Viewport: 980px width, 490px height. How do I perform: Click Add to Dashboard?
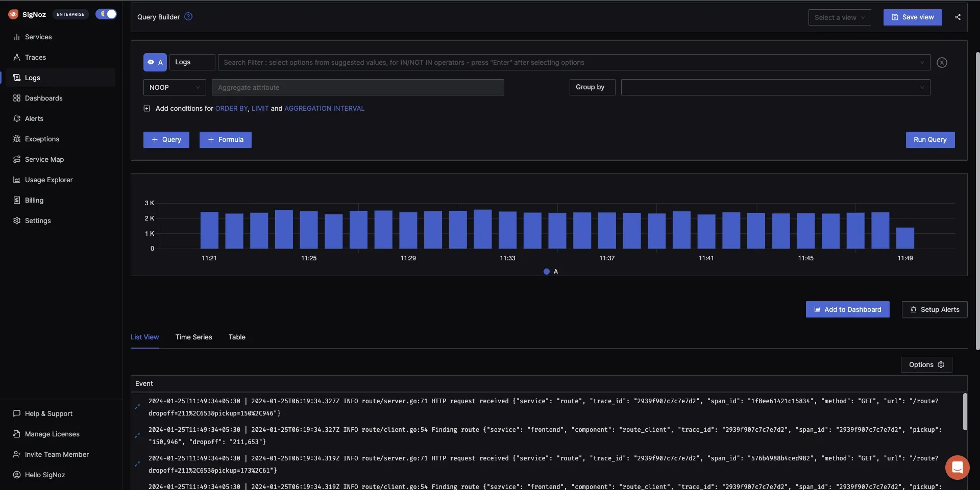click(847, 309)
